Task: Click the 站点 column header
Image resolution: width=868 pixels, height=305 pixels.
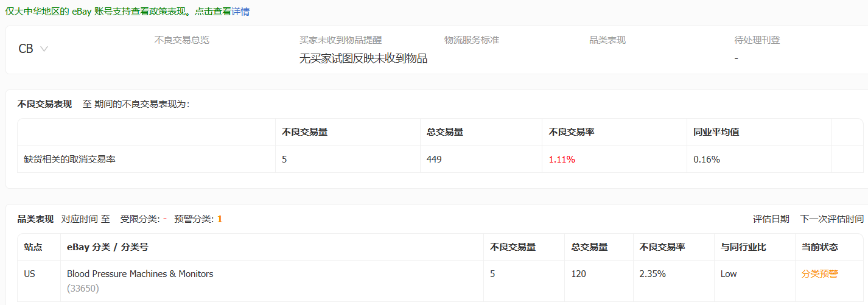Action: point(33,247)
